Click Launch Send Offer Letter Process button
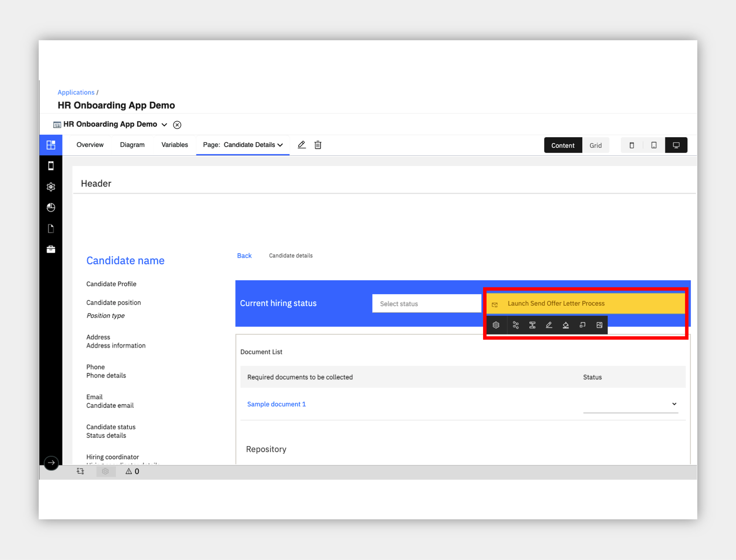Viewport: 736px width, 560px height. point(586,304)
